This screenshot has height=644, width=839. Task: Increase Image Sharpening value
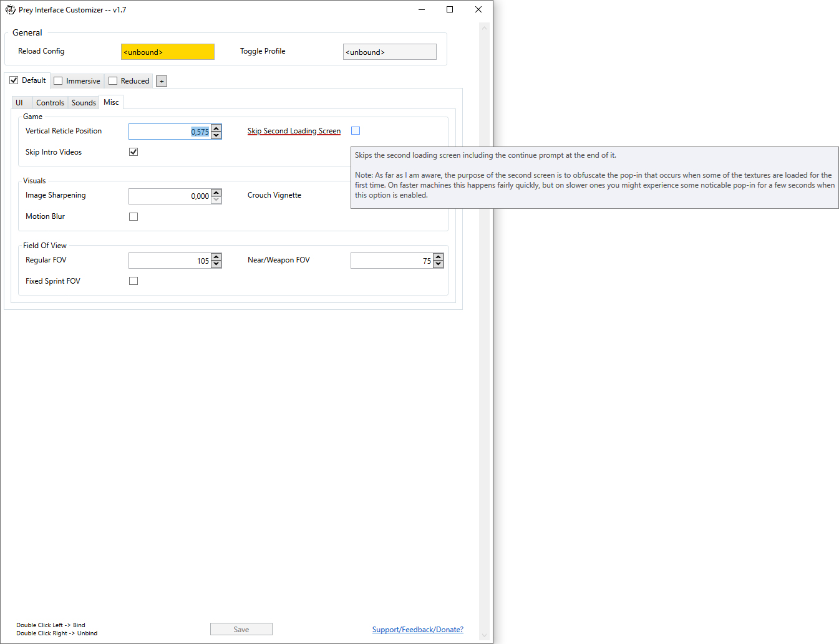[x=216, y=192]
